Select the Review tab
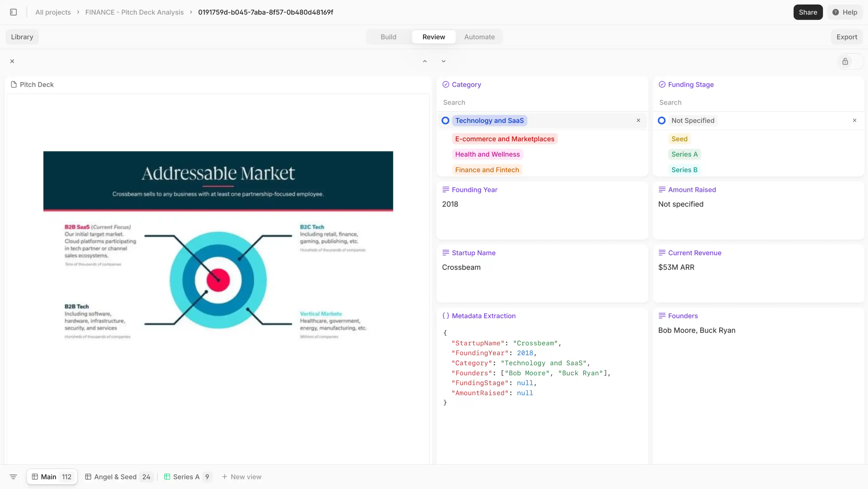The image size is (868, 489). click(434, 37)
